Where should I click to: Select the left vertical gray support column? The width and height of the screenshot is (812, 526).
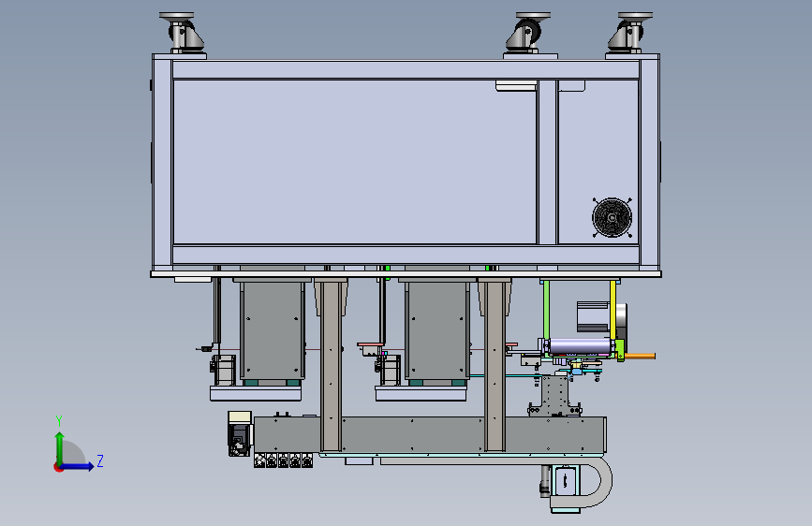331,366
